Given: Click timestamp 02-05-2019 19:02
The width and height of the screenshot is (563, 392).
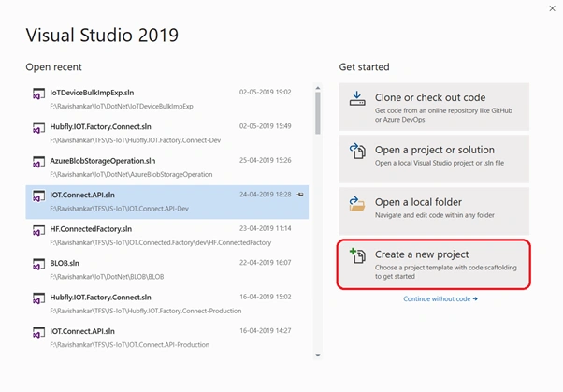Looking at the screenshot, I should [x=266, y=93].
